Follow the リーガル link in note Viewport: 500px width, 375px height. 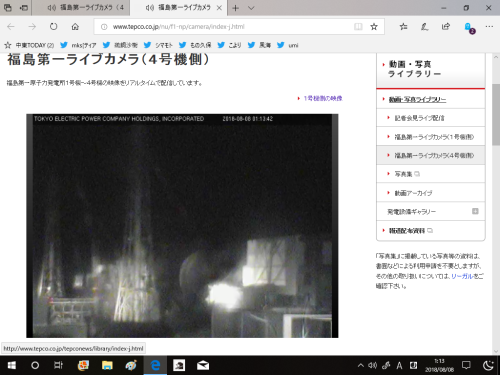point(462,276)
